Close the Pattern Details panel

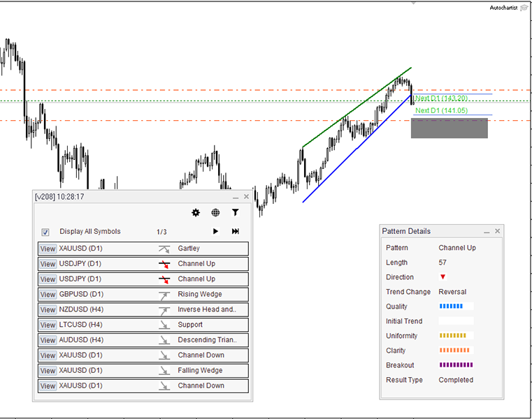click(498, 231)
